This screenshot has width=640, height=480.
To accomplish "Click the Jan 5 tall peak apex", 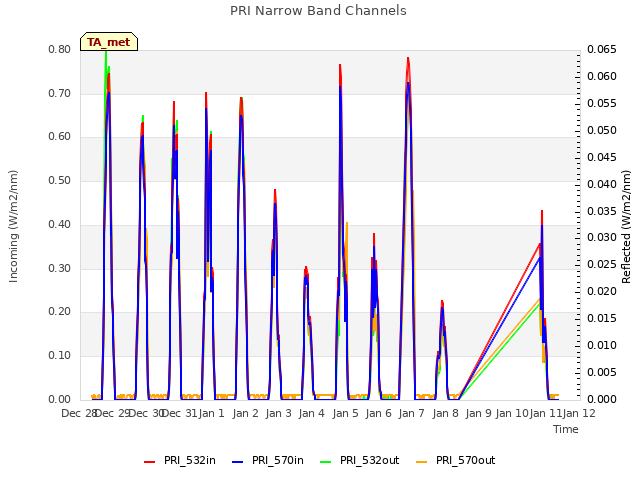I will click(340, 65).
